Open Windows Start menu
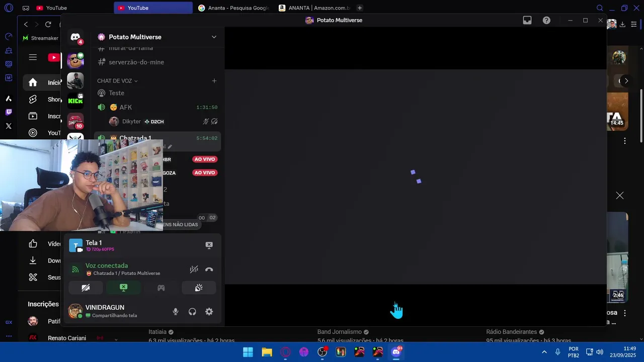Viewport: 644px width, 362px height. (248, 352)
